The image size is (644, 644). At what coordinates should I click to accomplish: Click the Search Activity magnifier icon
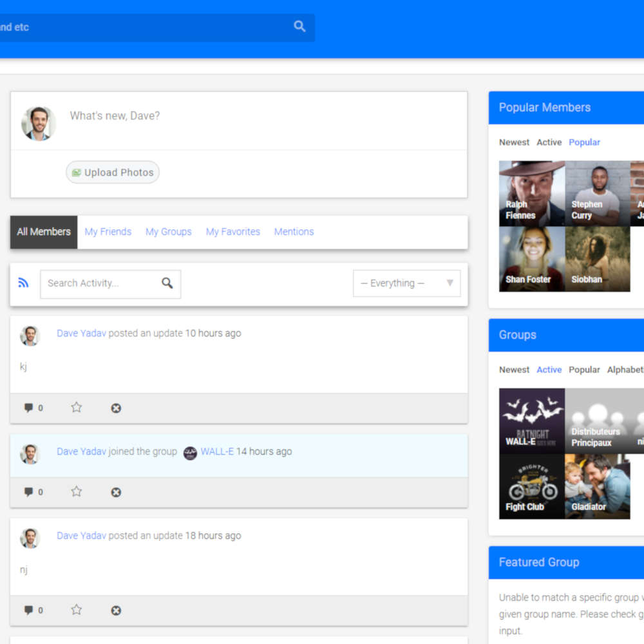(167, 283)
